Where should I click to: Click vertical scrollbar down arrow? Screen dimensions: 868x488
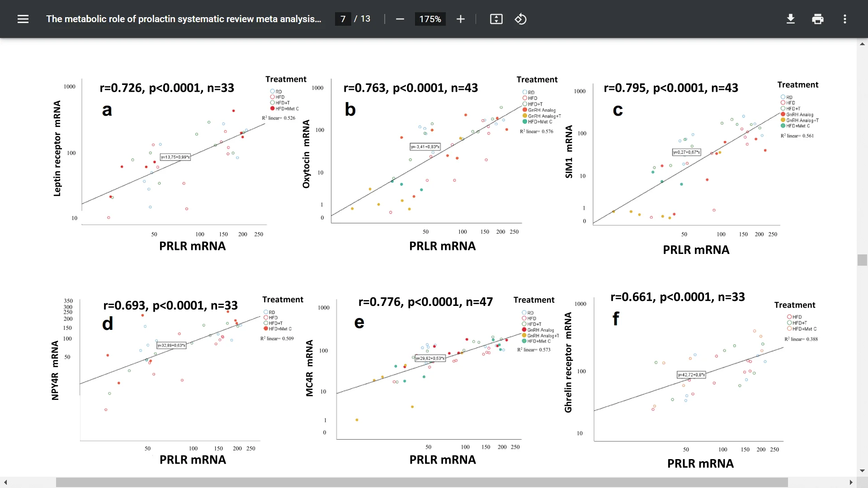pyautogui.click(x=862, y=471)
